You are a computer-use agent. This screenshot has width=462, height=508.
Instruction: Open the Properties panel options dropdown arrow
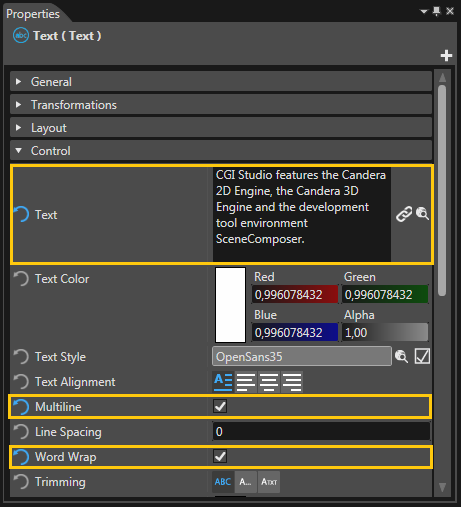pyautogui.click(x=424, y=12)
